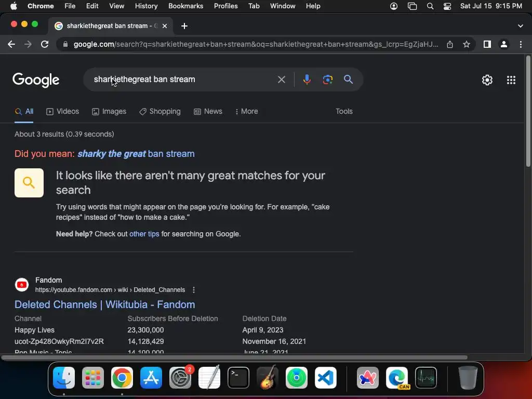Close the sharkiethegreat ban stream tab
This screenshot has height=399, width=532.
point(165,26)
